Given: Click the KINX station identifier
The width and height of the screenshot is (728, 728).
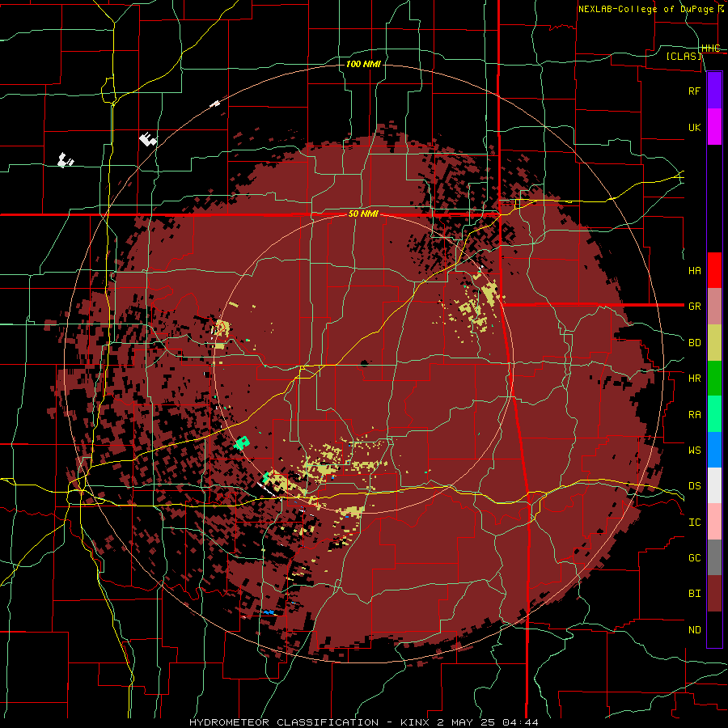Looking at the screenshot, I should point(415,722).
